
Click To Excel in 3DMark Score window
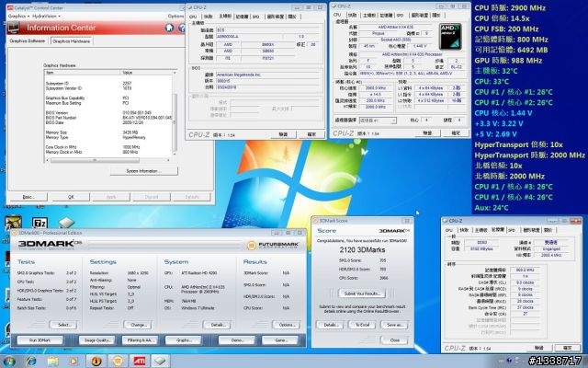point(362,325)
